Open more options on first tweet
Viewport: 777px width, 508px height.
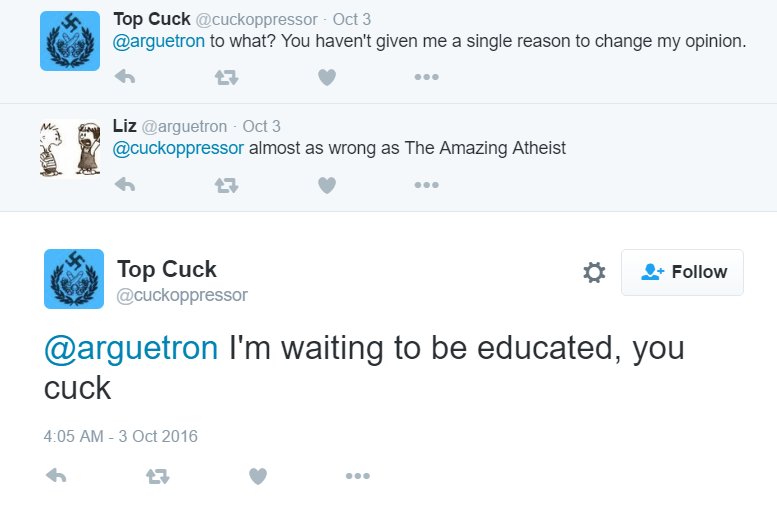point(426,77)
